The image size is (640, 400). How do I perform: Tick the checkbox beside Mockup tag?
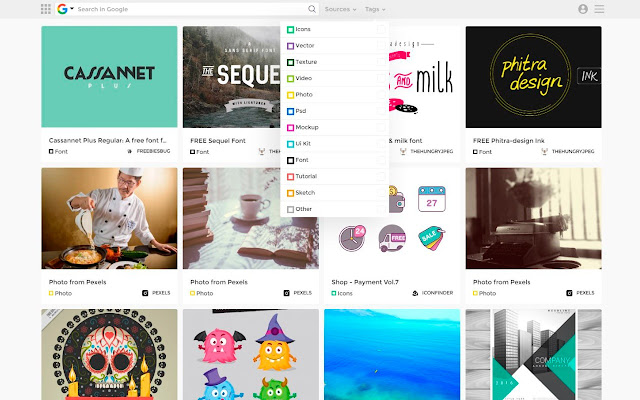(x=381, y=127)
